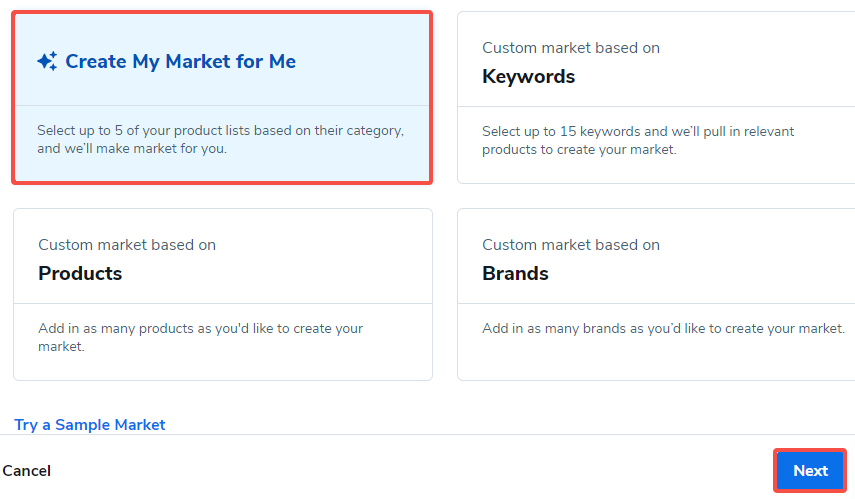This screenshot has height=499, width=855.
Task: Click "and we'll make market for you" text
Action: coord(132,150)
